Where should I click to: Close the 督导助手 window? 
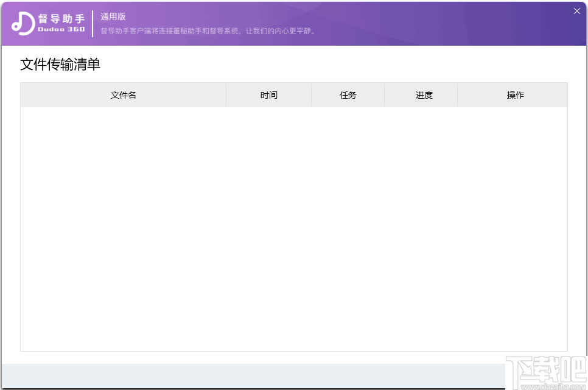coord(577,11)
